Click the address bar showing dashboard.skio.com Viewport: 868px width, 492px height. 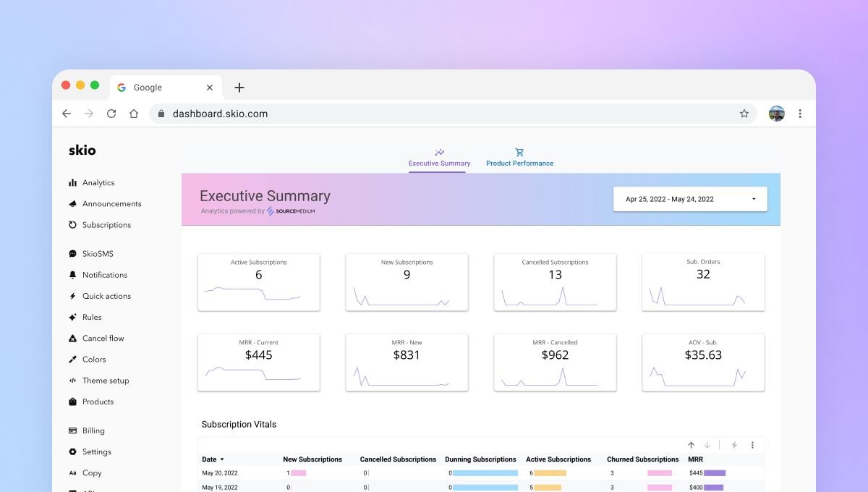tap(453, 114)
